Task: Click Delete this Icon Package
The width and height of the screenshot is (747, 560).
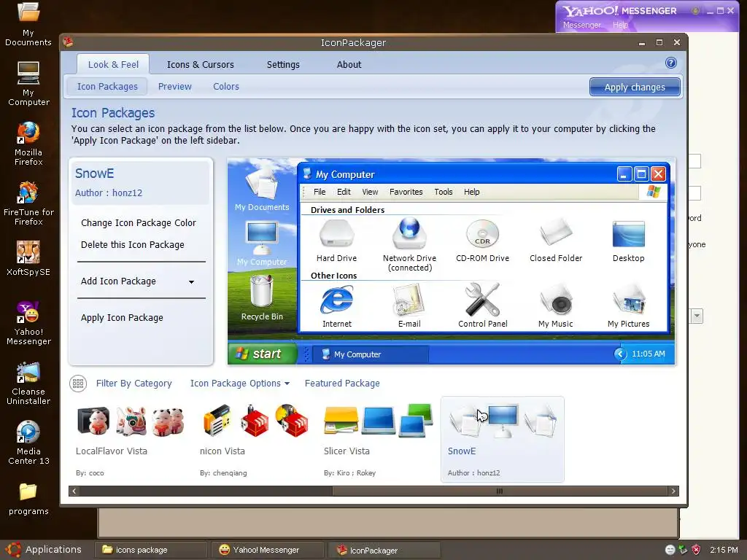Action: pos(133,245)
